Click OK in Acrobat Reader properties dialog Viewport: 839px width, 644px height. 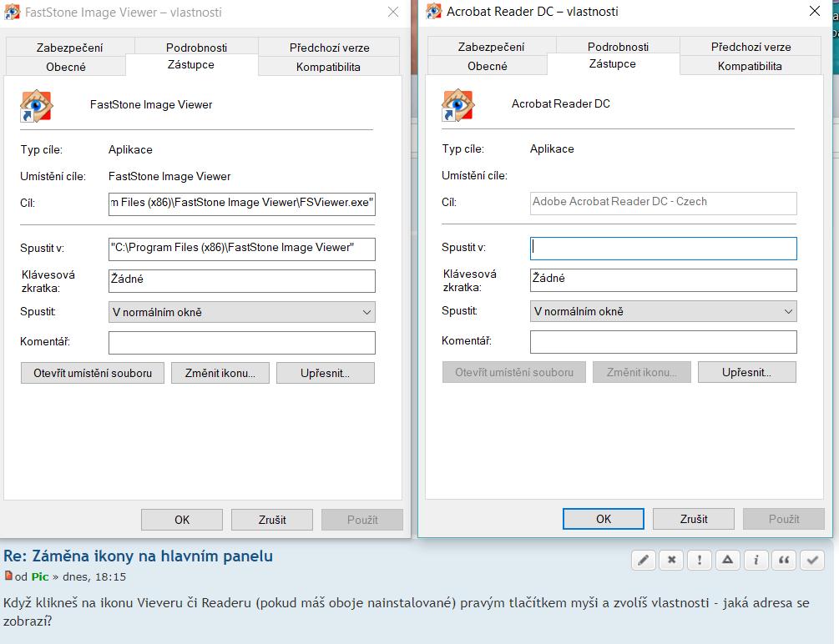click(604, 519)
